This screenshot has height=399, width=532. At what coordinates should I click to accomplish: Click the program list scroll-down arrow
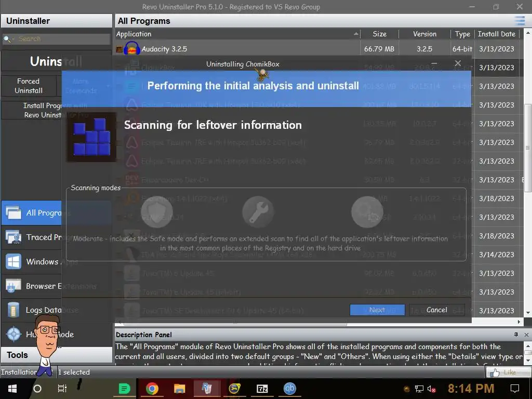pos(528,313)
